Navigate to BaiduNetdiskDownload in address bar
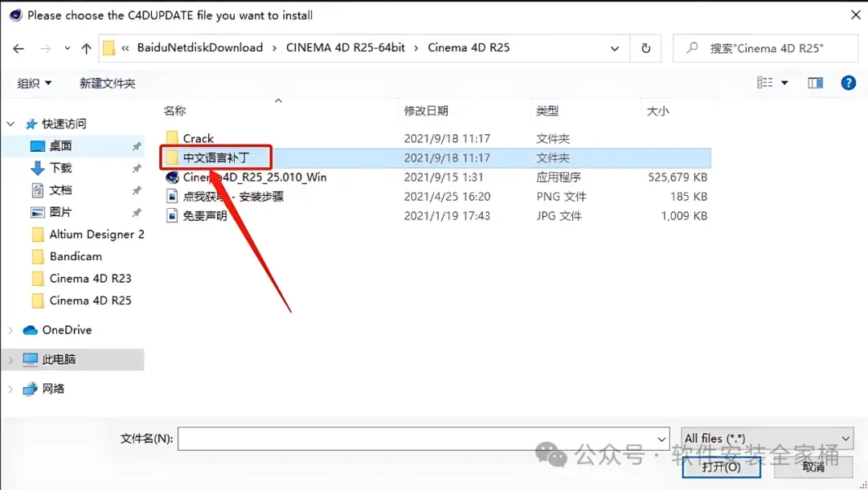This screenshot has height=490, width=868. pos(200,47)
